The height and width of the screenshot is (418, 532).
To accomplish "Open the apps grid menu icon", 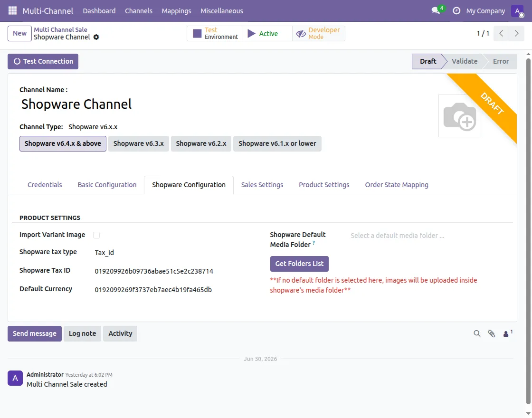I will [x=12, y=11].
